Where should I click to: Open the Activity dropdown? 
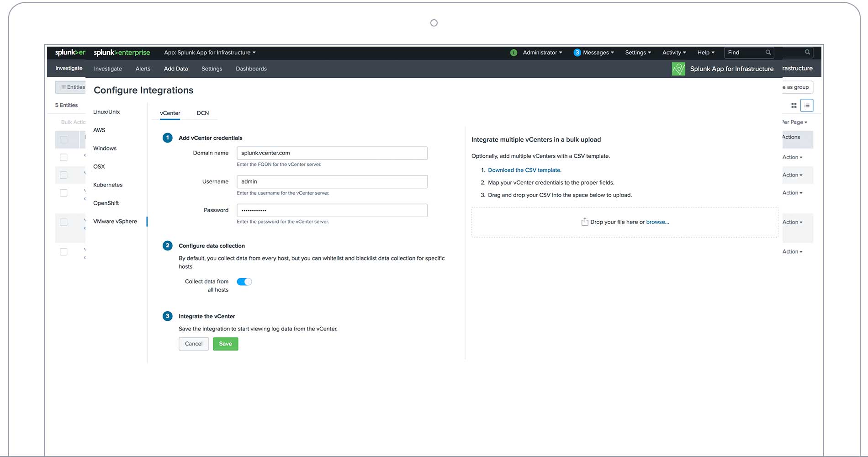(x=674, y=53)
